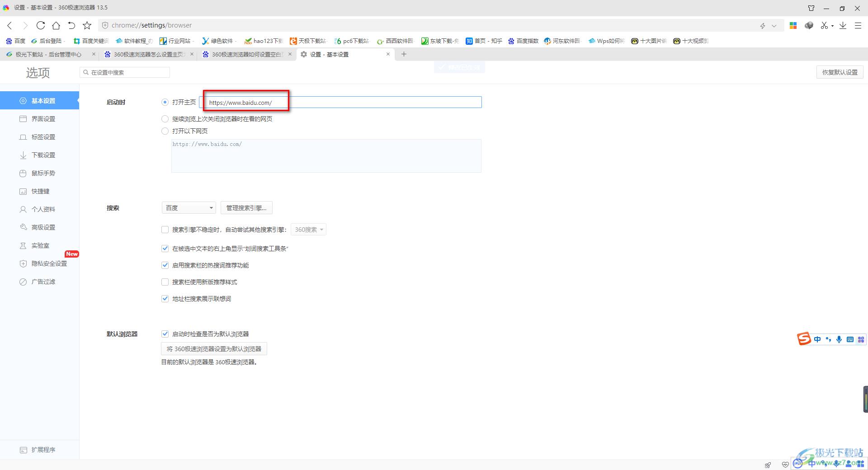This screenshot has height=470, width=868.
Task: Open the skin shirt icon in title bar
Action: (x=811, y=8)
